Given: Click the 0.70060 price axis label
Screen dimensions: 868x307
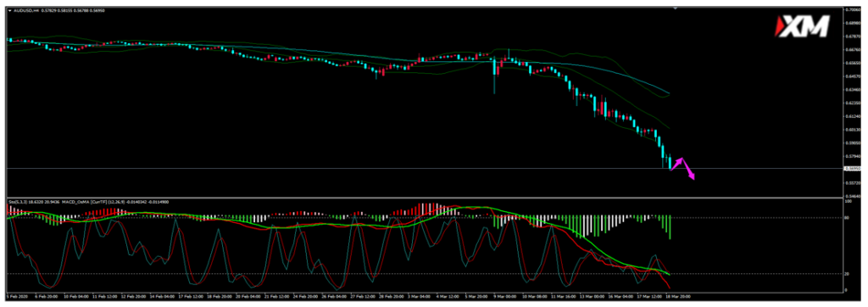Looking at the screenshot, I should 854,9.
